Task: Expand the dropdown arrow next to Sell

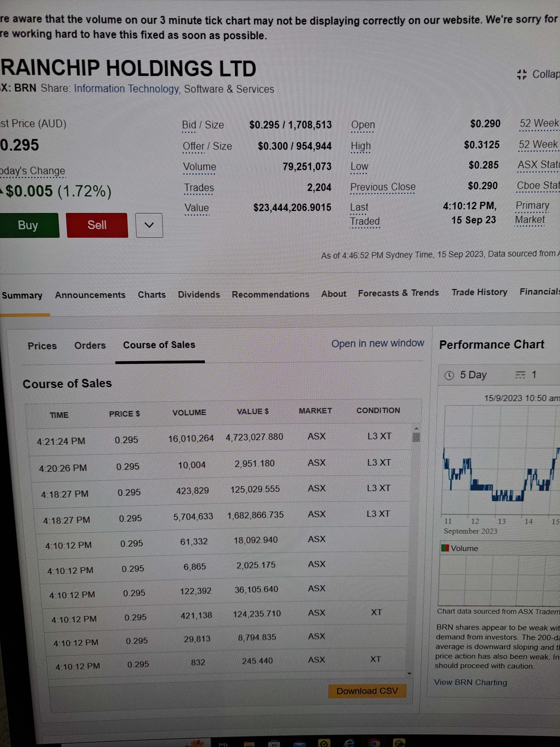Action: click(149, 225)
